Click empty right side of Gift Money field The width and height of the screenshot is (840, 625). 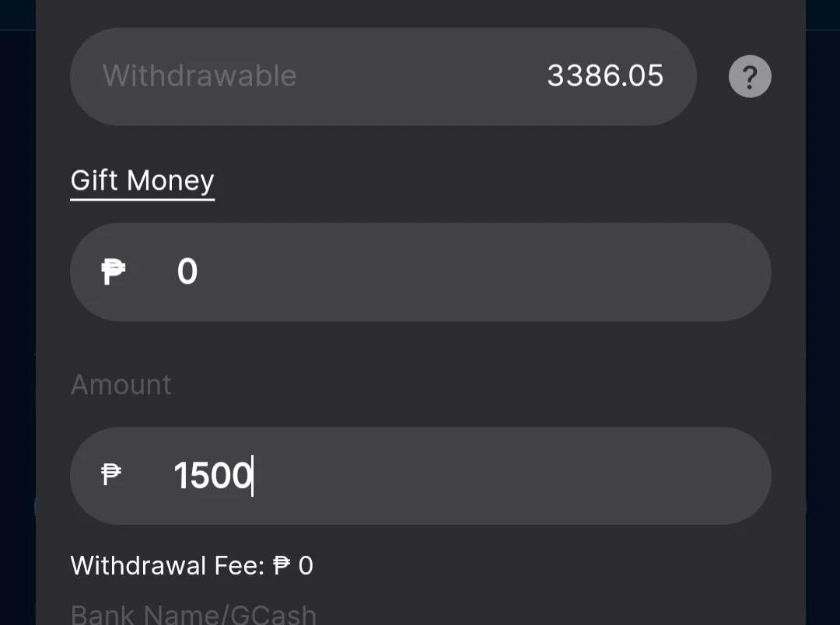[536, 271]
